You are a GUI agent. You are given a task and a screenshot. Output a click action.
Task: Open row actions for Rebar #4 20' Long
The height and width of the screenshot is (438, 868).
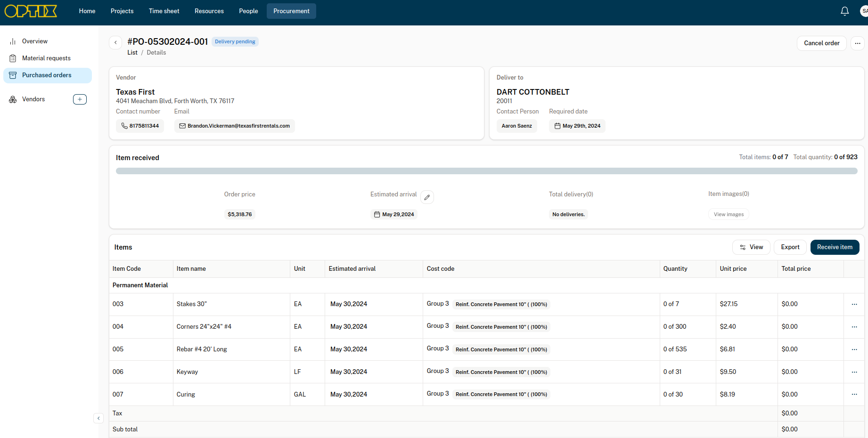[x=854, y=349]
